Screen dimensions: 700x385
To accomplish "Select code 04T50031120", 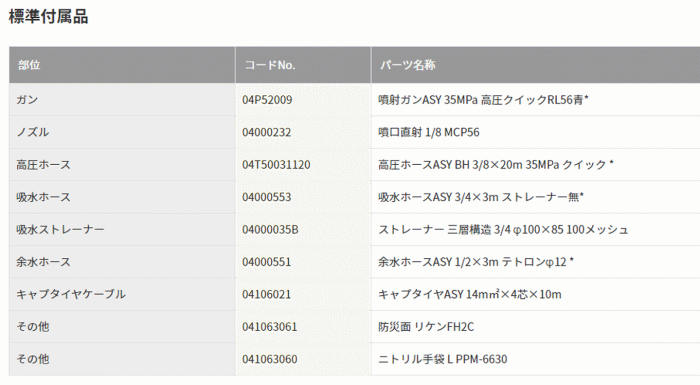I will point(276,165).
